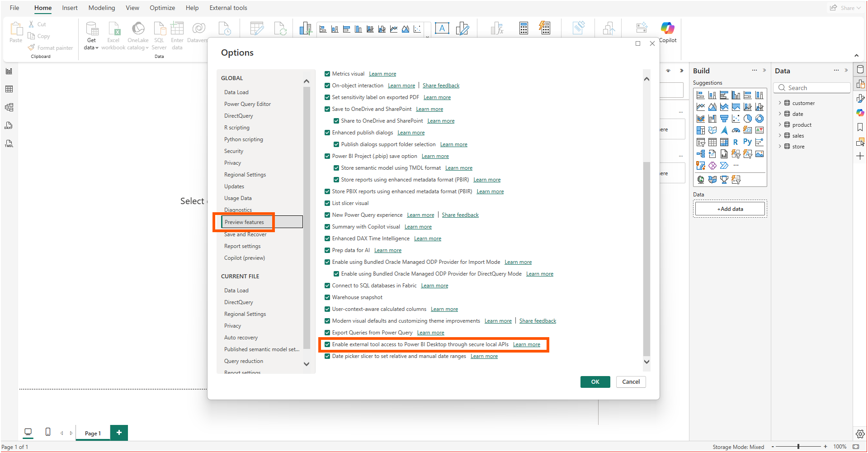Viewport: 868px width, 453px height.
Task: Open DAX query view icon
Action: pos(9,125)
